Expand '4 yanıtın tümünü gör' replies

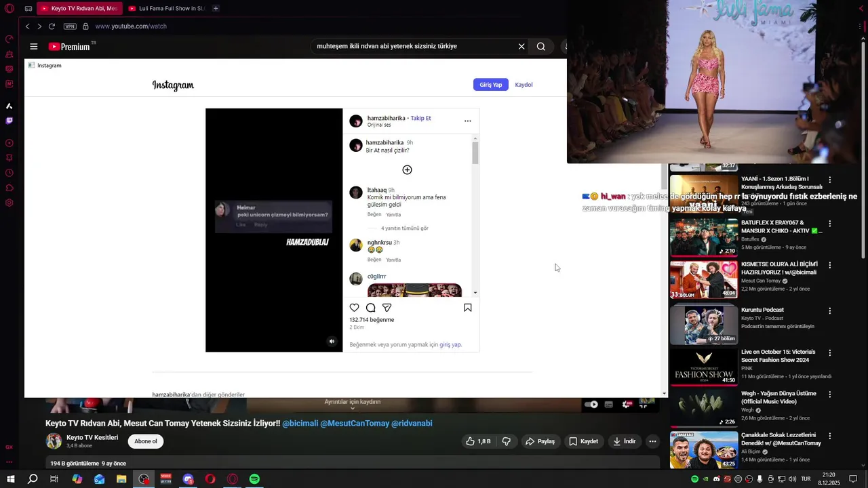[x=405, y=228]
